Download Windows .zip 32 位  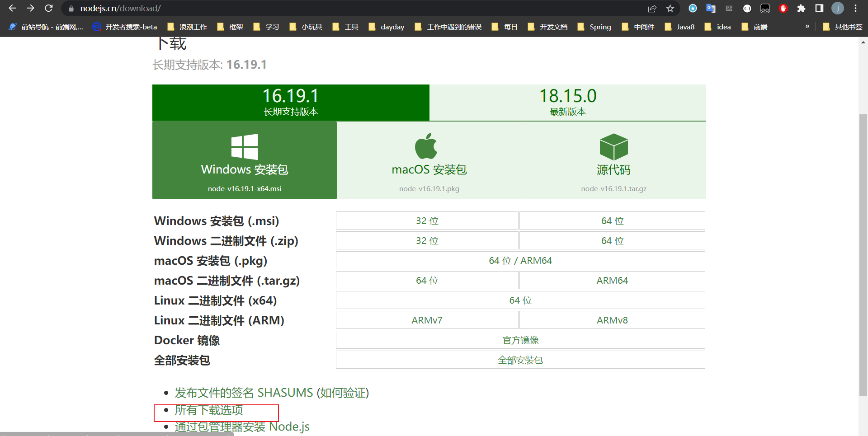click(427, 240)
